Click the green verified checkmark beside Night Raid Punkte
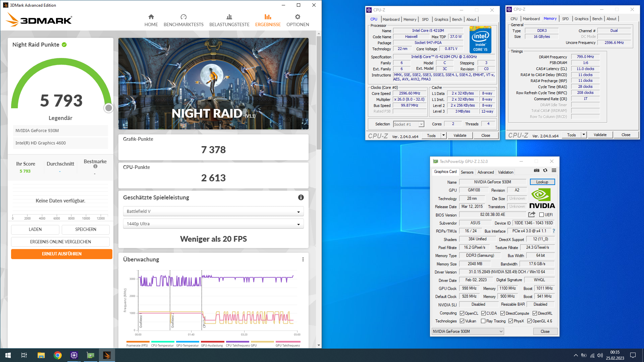Image resolution: width=644 pixels, height=362 pixels. coord(64,45)
